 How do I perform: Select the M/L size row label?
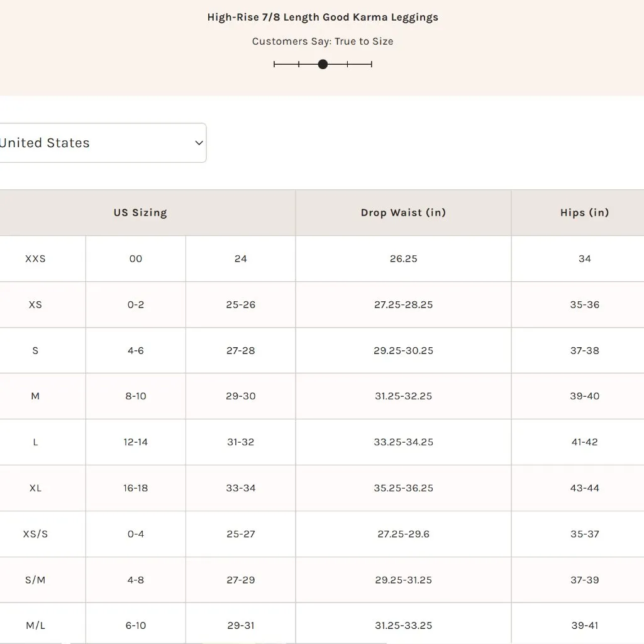click(35, 625)
